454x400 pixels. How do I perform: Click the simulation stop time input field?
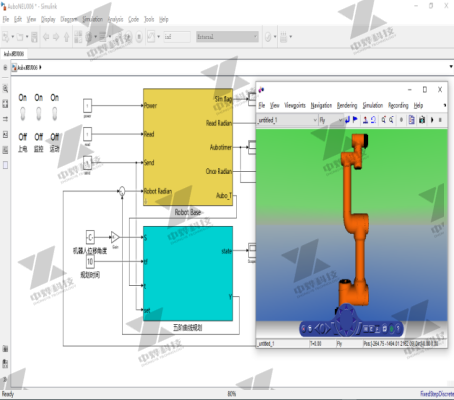[x=177, y=37]
